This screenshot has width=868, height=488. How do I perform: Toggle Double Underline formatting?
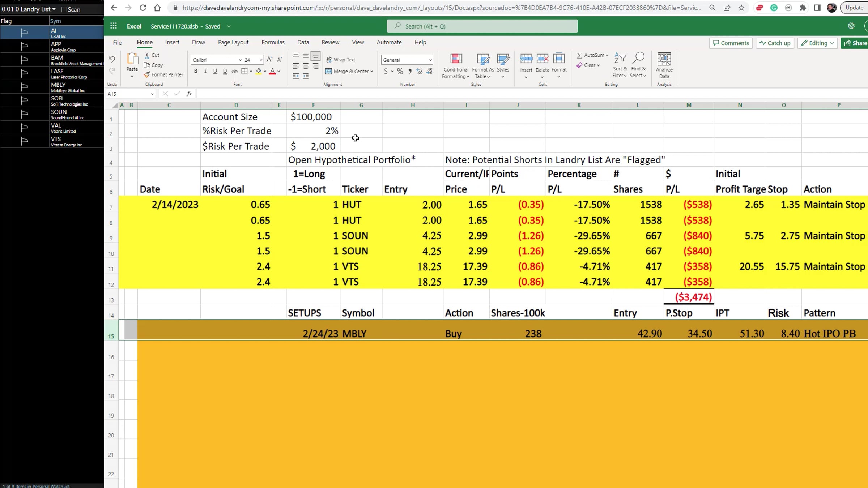point(225,71)
